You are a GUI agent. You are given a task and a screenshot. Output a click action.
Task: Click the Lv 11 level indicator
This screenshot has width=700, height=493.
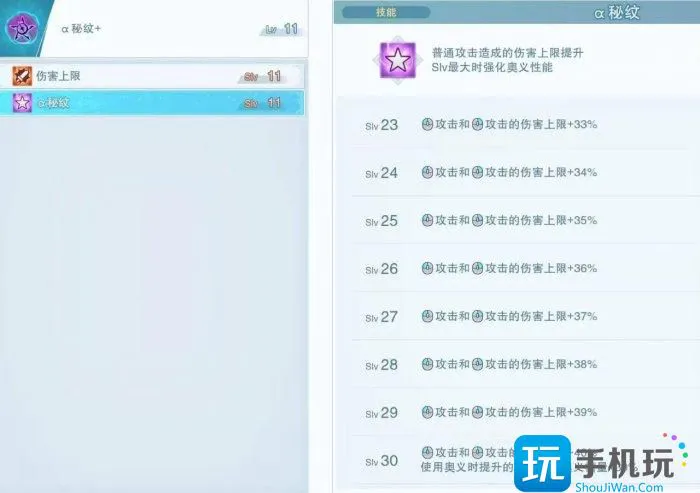click(x=281, y=29)
